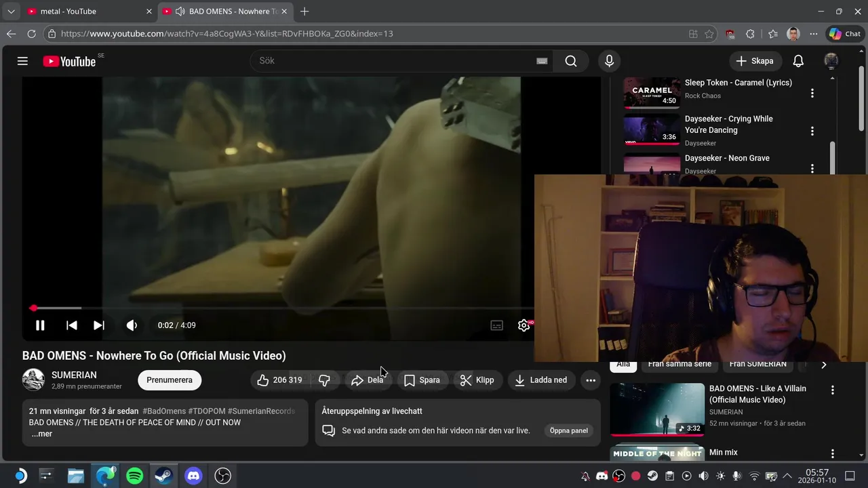Add page to favorites star
Image resolution: width=868 pixels, height=488 pixels.
click(x=709, y=34)
